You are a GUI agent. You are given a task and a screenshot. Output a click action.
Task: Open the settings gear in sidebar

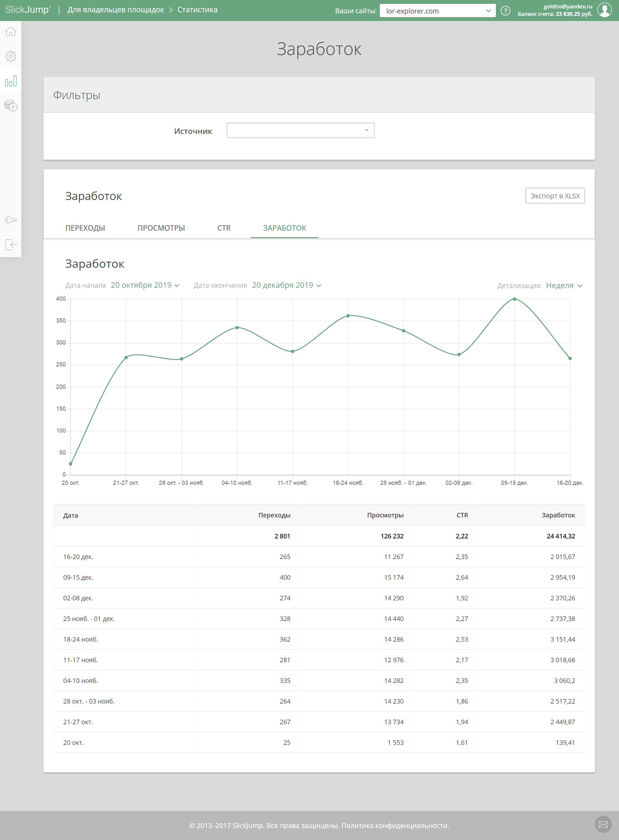[x=11, y=56]
